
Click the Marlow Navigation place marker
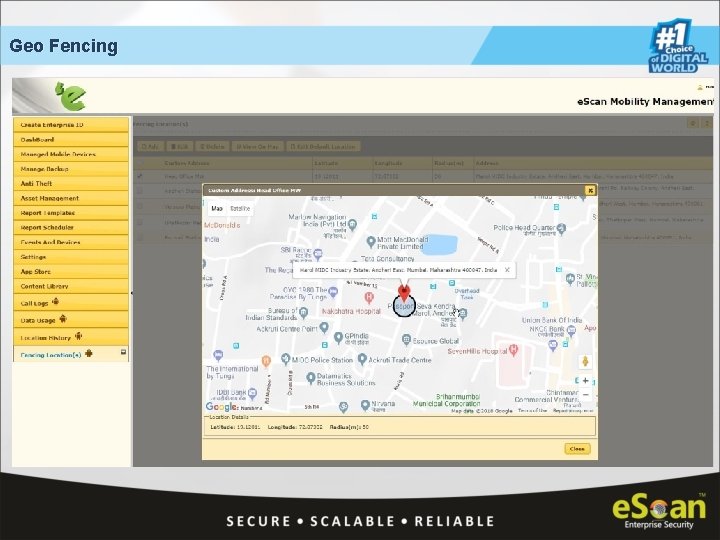pyautogui.click(x=352, y=225)
